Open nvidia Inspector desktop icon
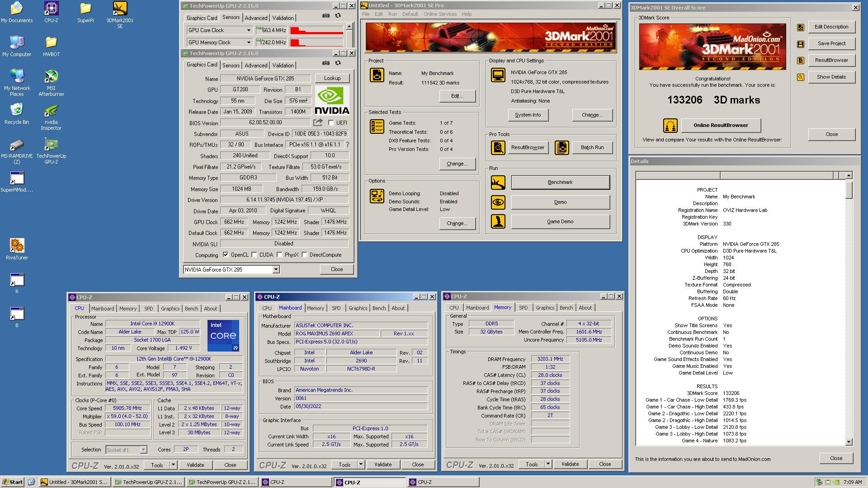Viewport: 868px width, 488px height. tap(51, 117)
